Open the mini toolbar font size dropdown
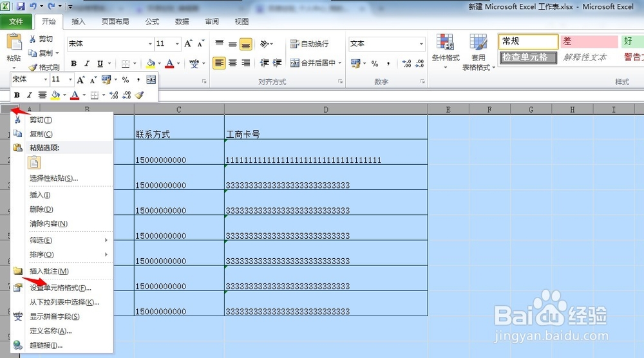The width and height of the screenshot is (644, 358). pyautogui.click(x=70, y=79)
